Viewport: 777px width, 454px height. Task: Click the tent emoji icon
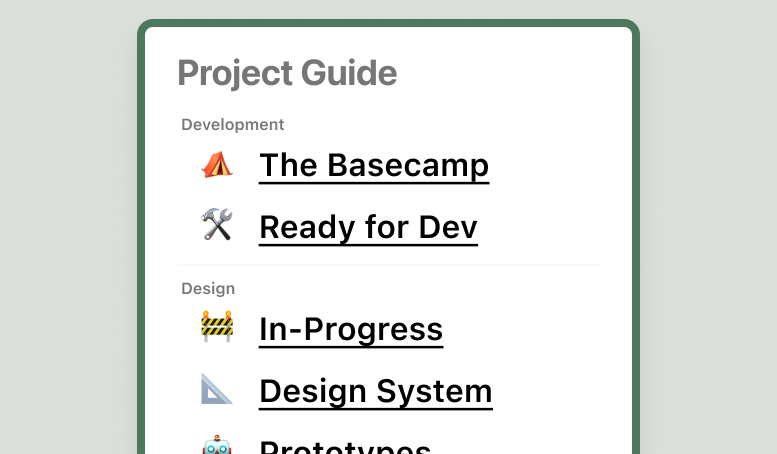point(216,164)
